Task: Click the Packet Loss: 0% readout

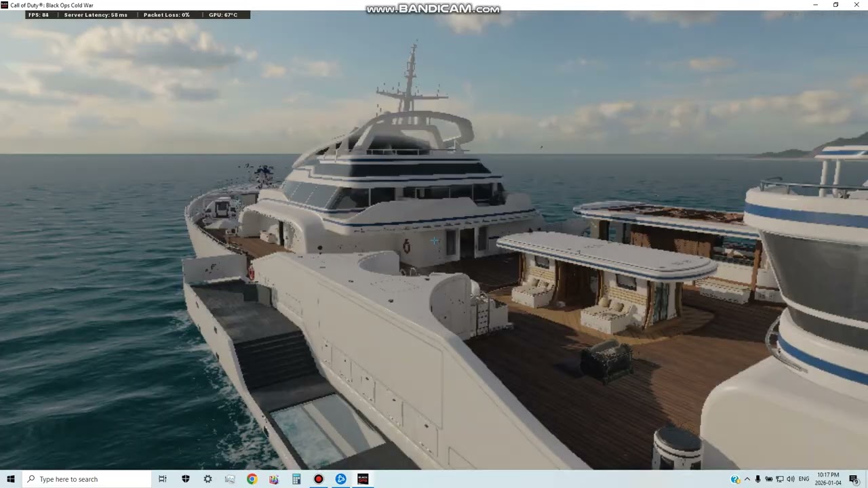Action: tap(167, 15)
